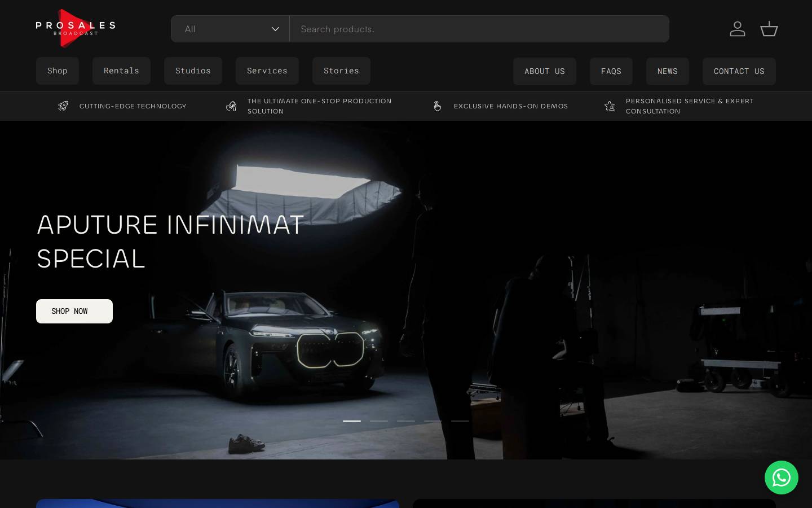Open the Studios menu
Image resolution: width=812 pixels, height=508 pixels.
coord(193,71)
